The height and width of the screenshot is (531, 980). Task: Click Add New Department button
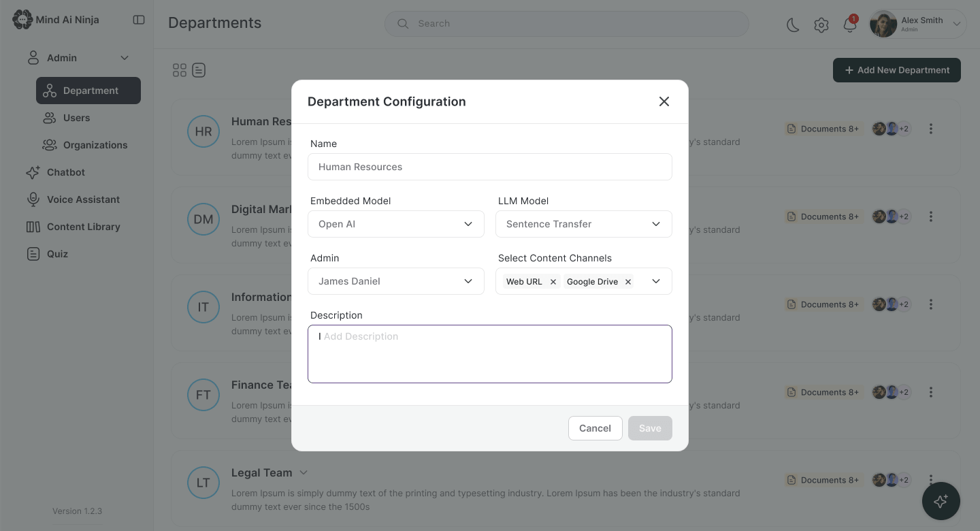[x=897, y=70]
